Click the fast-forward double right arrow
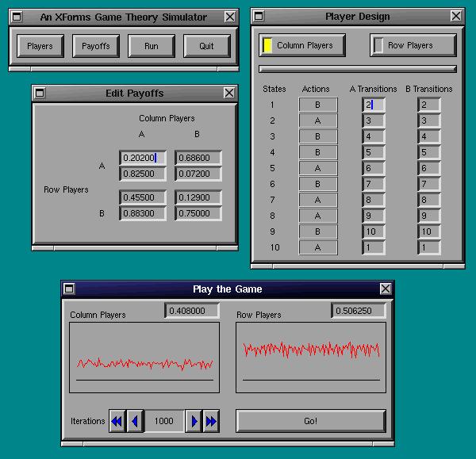 pos(211,421)
